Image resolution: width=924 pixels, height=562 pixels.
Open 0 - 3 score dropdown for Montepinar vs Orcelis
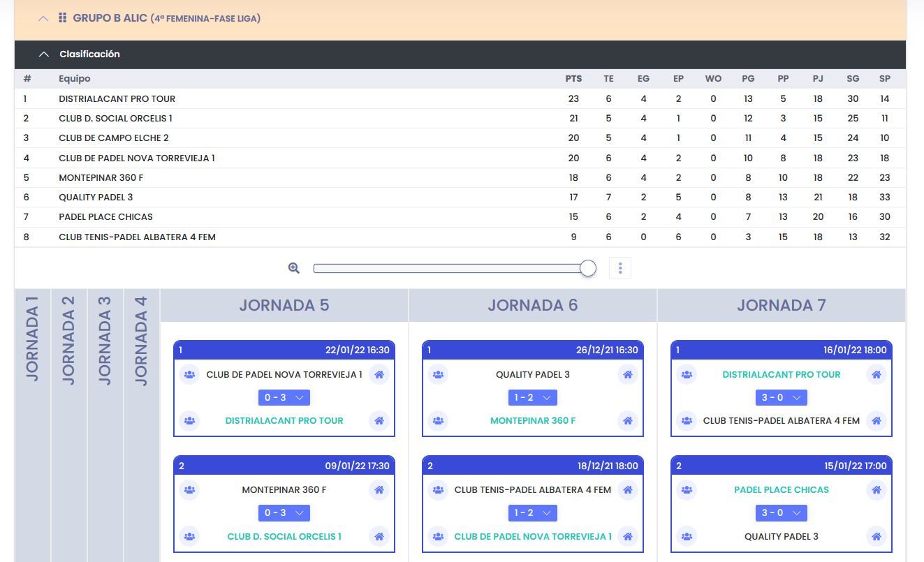[284, 513]
